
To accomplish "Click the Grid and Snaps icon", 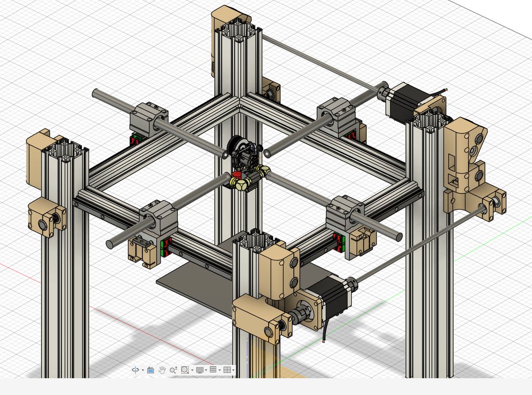I will pyautogui.click(x=213, y=369).
